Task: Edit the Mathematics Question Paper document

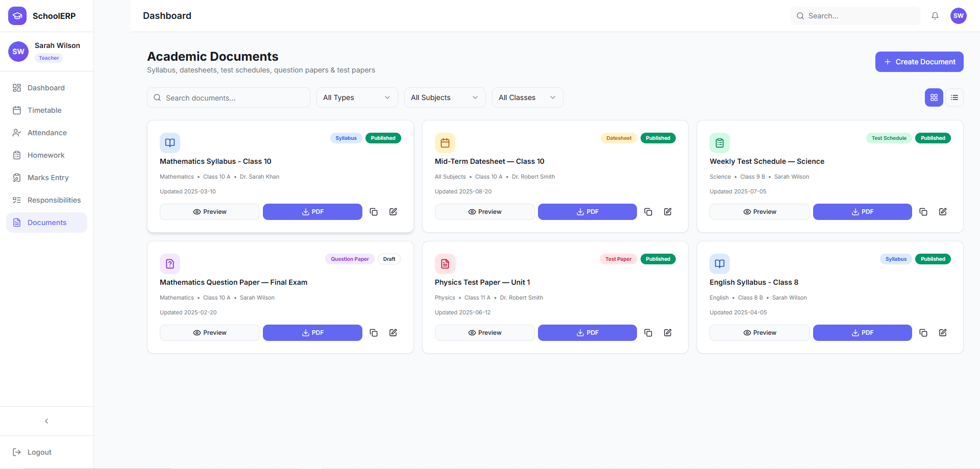Action: 393,333
